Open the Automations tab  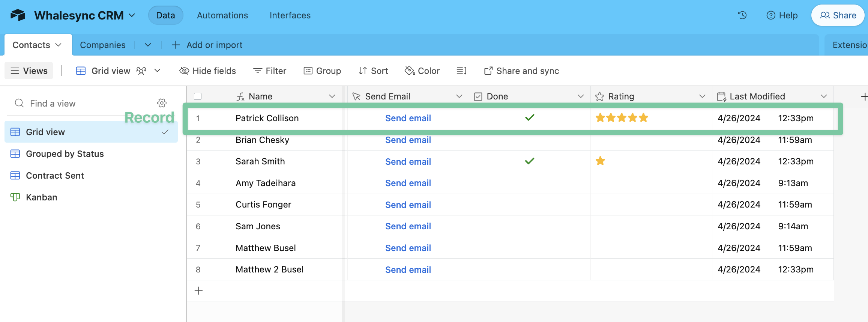coord(222,15)
